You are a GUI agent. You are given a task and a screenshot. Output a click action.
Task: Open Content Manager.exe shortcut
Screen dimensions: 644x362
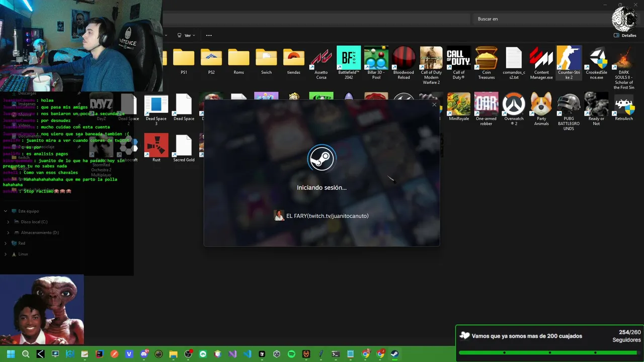click(x=541, y=63)
